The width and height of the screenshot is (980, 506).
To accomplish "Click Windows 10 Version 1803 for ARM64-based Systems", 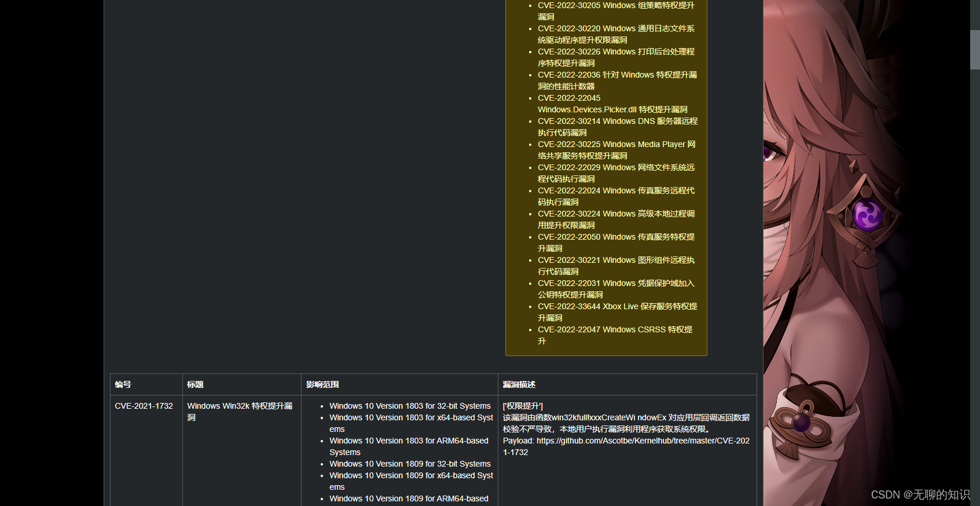I will click(x=409, y=446).
